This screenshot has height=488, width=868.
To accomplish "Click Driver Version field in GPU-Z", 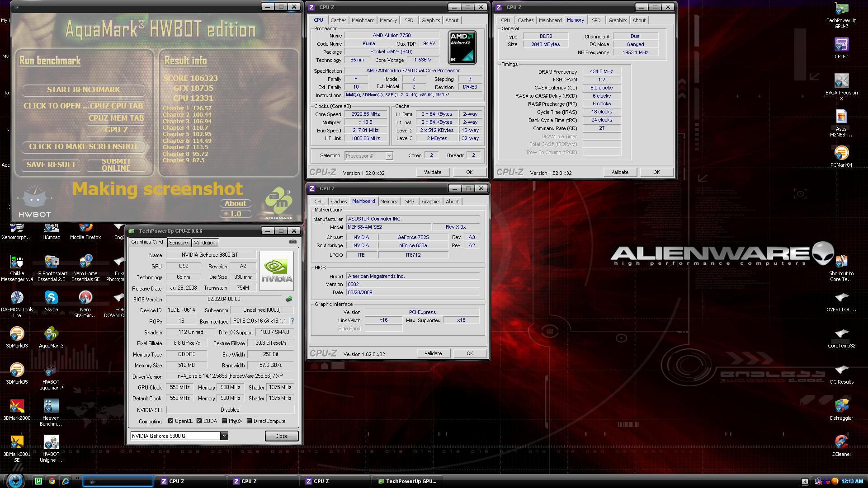I will click(x=230, y=376).
